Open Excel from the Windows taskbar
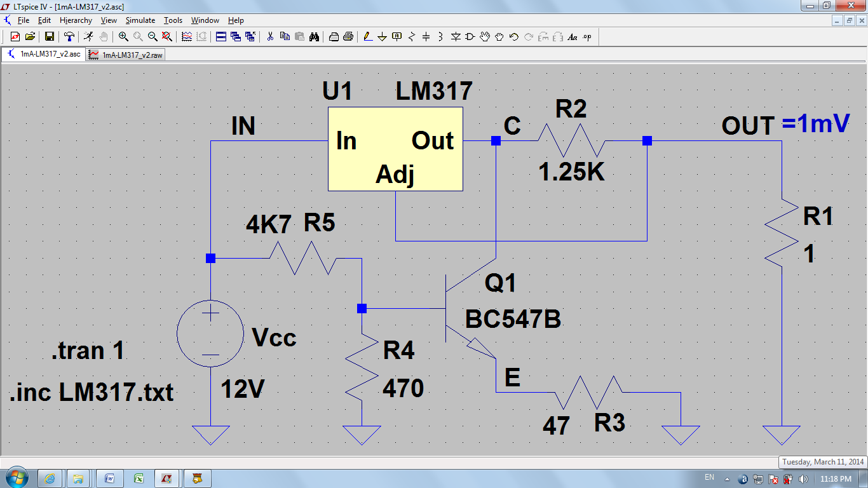Screen dimensions: 868x488 (x=137, y=478)
